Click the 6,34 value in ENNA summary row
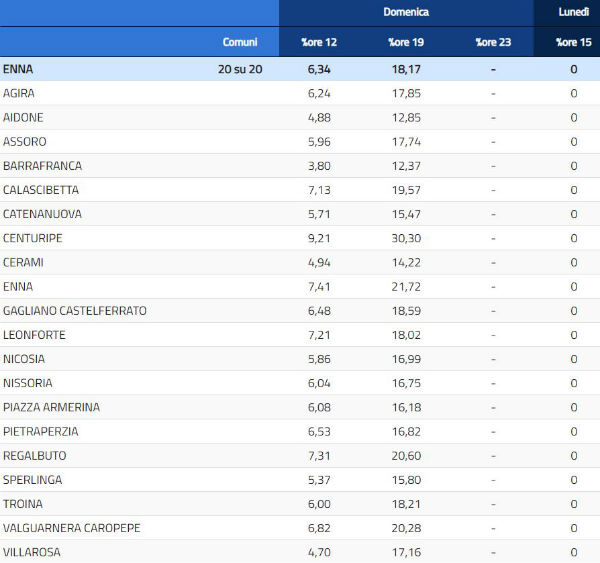The height and width of the screenshot is (563, 600). pyautogui.click(x=319, y=69)
